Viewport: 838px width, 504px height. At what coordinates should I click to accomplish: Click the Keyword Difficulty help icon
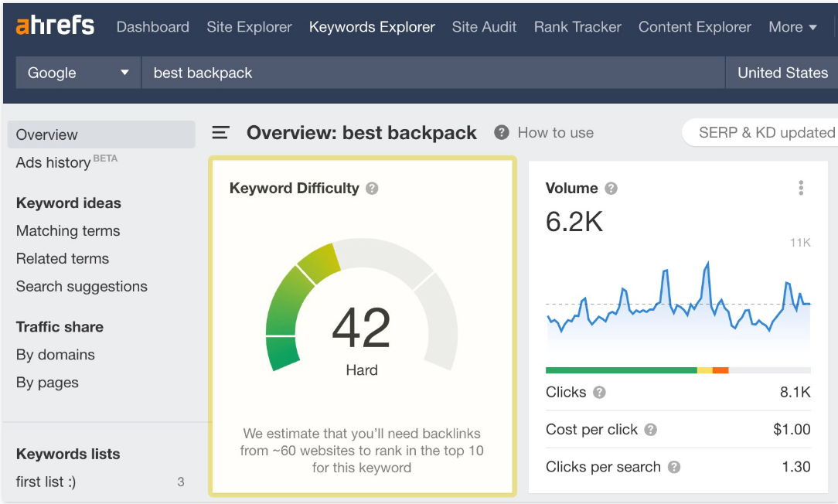coord(372,188)
